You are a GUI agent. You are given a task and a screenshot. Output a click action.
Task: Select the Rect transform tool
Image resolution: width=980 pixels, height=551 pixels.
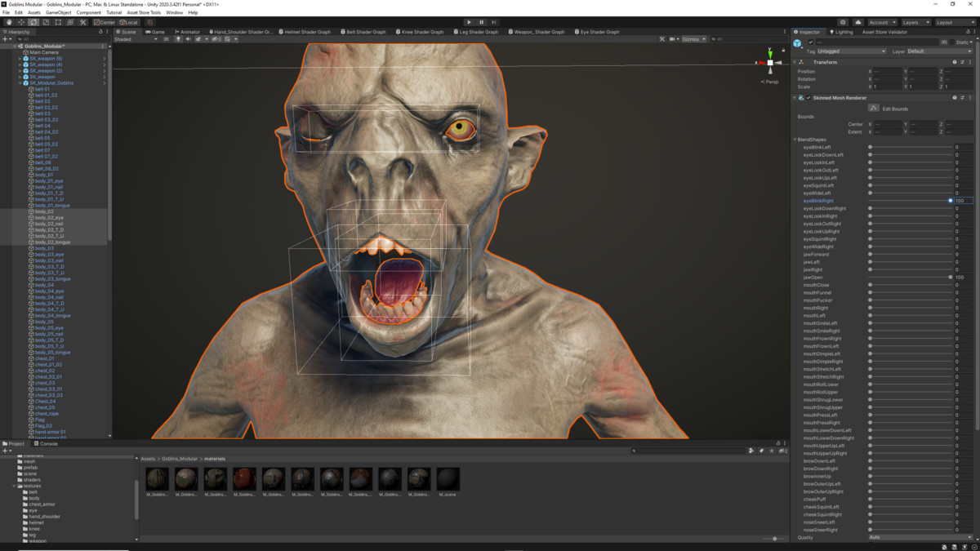[x=58, y=22]
